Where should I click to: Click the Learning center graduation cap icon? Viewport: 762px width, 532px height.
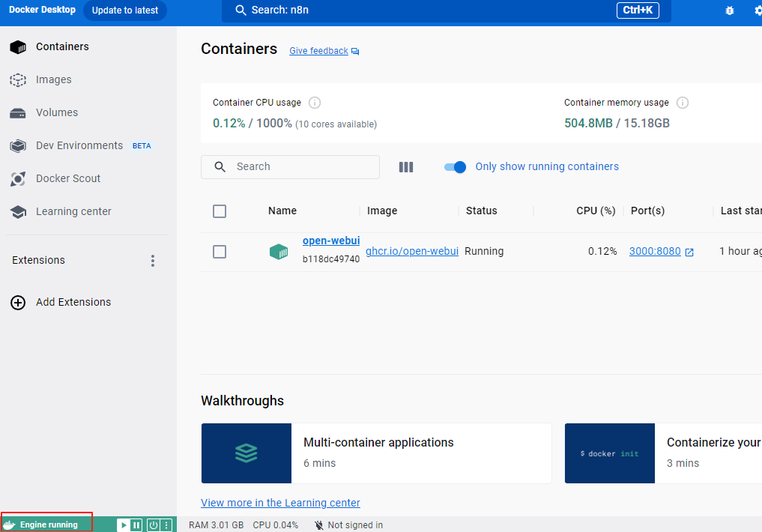(18, 212)
